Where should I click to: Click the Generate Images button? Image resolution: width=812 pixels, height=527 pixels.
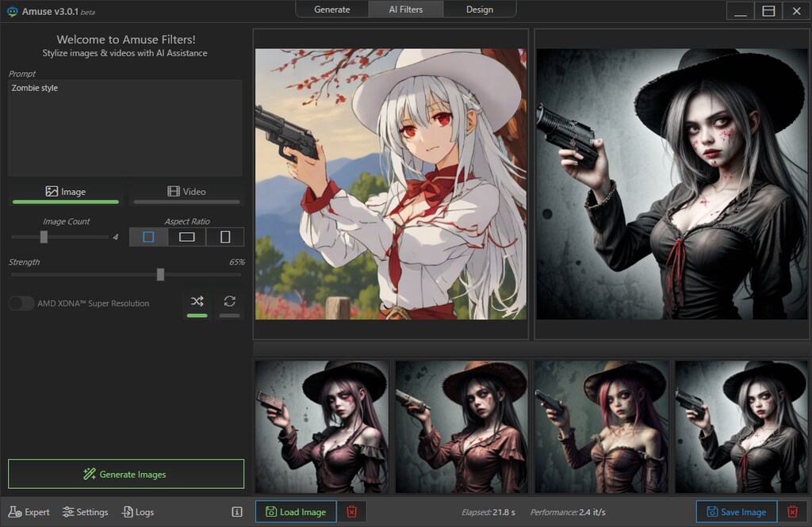click(124, 473)
